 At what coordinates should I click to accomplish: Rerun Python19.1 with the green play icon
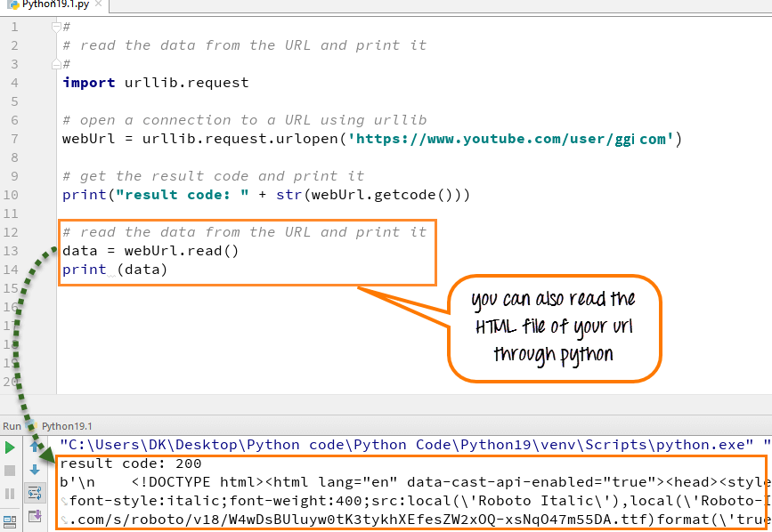pyautogui.click(x=11, y=447)
